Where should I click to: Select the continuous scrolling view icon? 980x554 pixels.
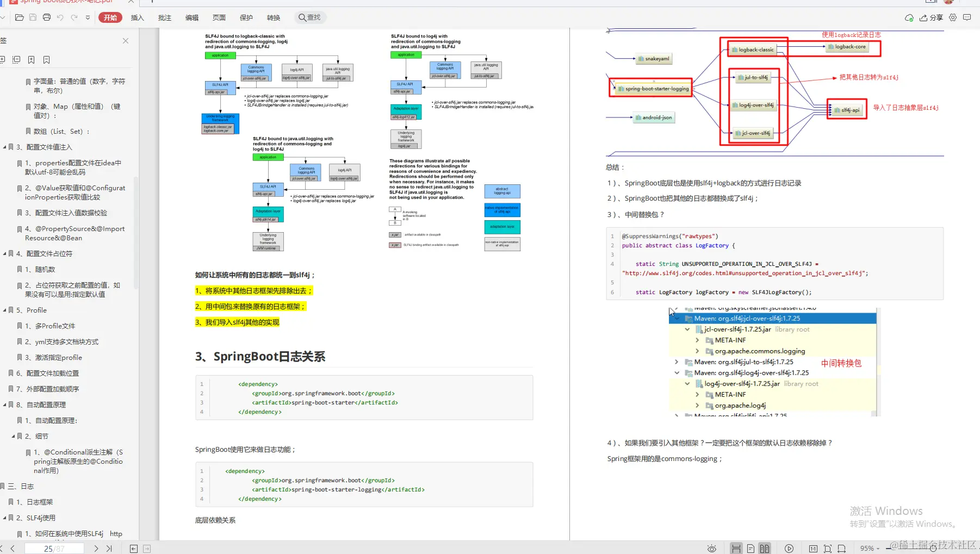coord(736,549)
